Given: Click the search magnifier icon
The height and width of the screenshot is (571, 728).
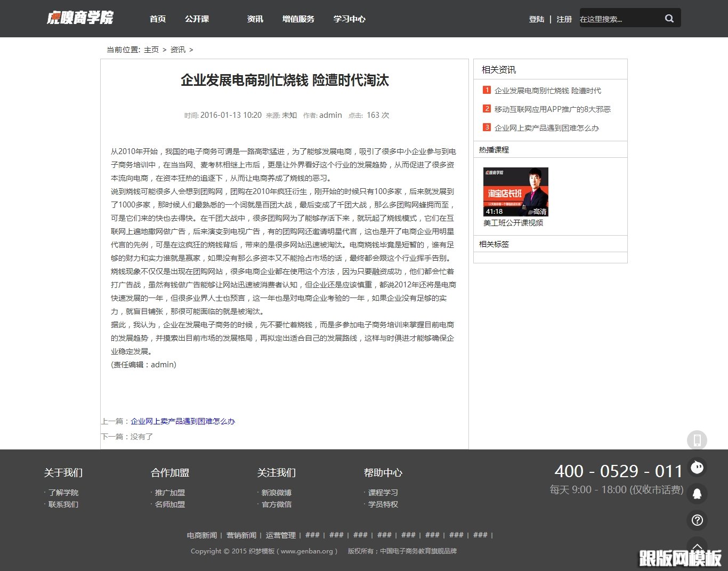Looking at the screenshot, I should pyautogui.click(x=669, y=18).
